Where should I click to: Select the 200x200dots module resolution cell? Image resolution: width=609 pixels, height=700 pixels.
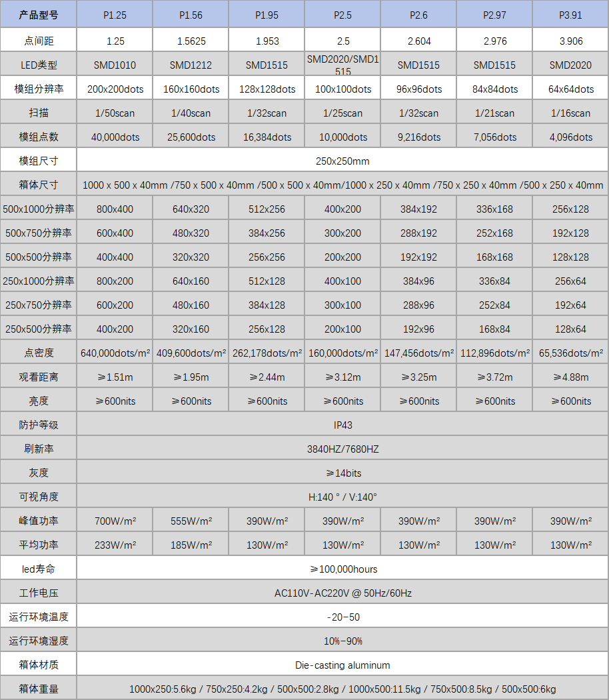point(115,89)
